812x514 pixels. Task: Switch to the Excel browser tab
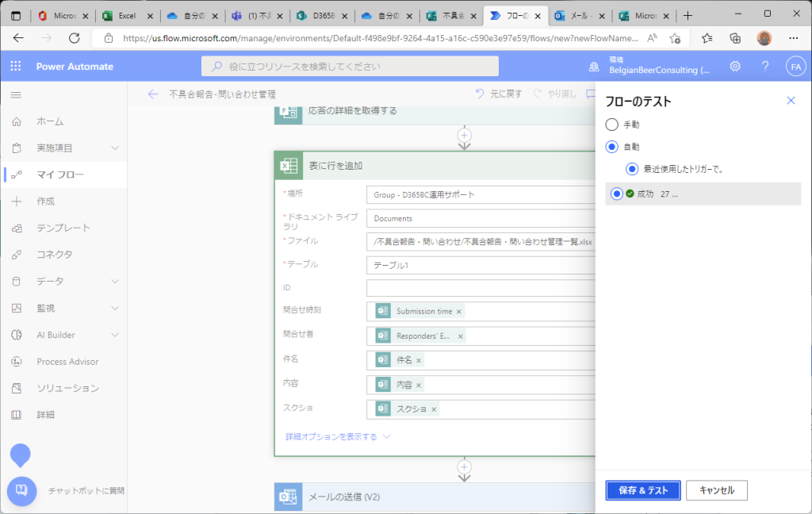pyautogui.click(x=128, y=16)
